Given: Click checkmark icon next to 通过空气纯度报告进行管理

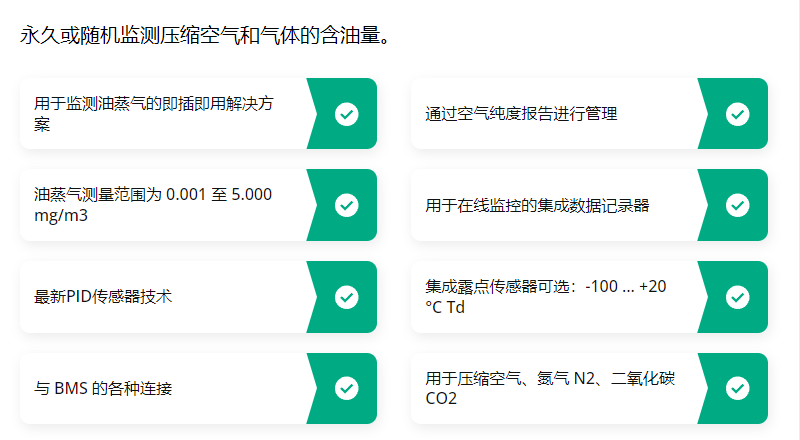Looking at the screenshot, I should 737,114.
